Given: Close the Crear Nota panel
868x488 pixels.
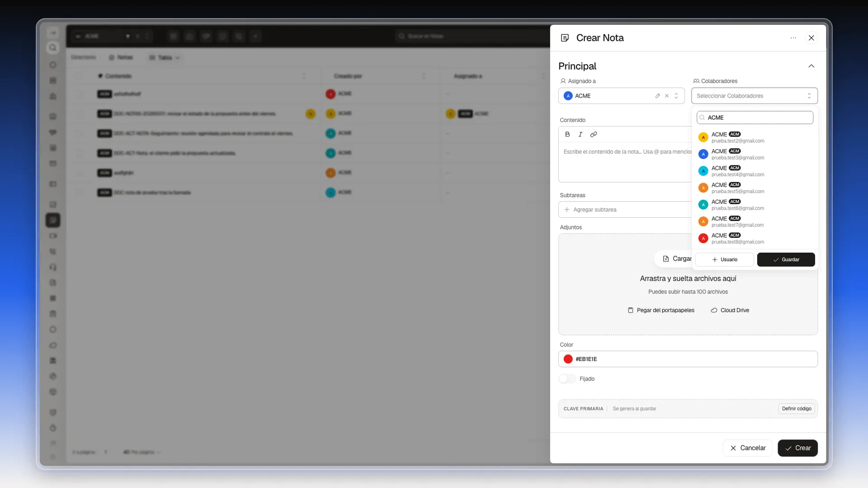Looking at the screenshot, I should (x=811, y=38).
